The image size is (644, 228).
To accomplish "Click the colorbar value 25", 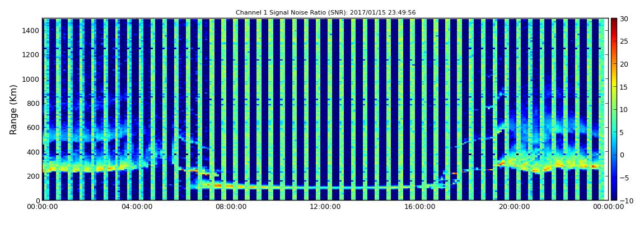I will [624, 41].
